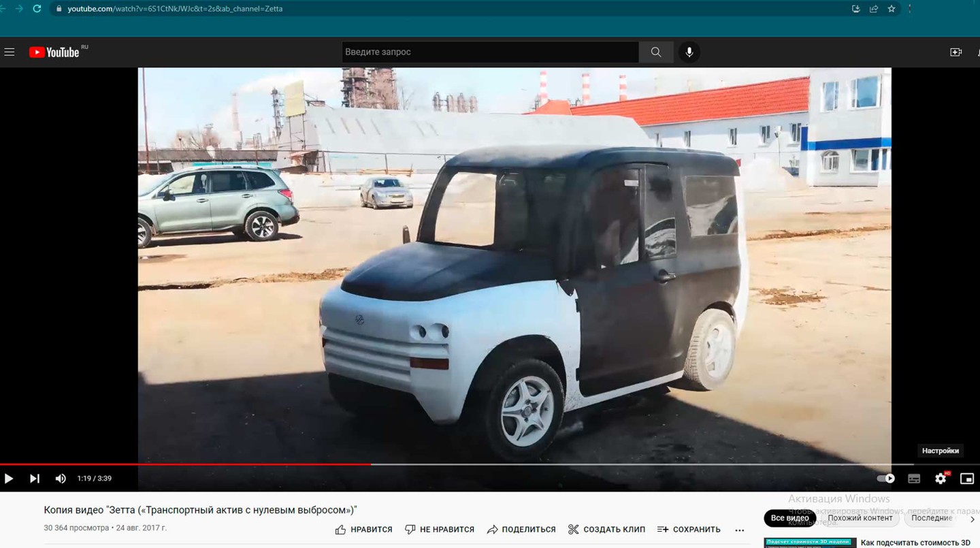Save video with СОХРАНИТЬ

point(689,530)
